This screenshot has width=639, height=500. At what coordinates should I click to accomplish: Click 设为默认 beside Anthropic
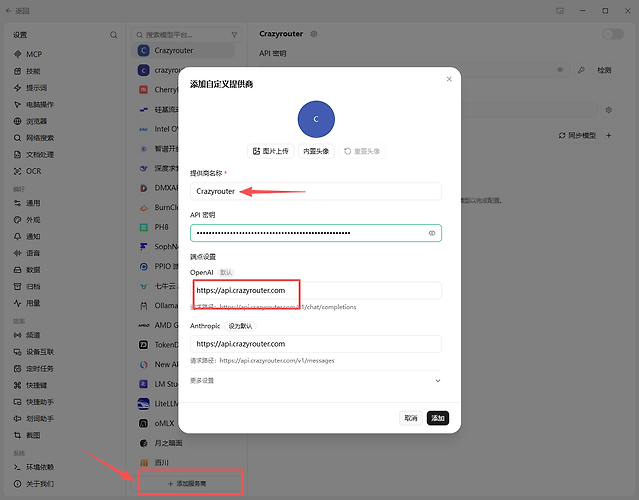point(240,326)
